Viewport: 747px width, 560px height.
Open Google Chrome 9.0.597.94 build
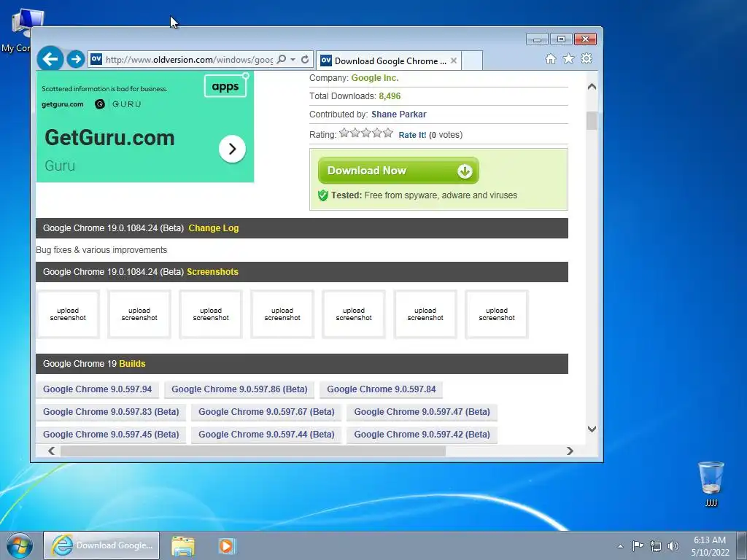tap(97, 389)
